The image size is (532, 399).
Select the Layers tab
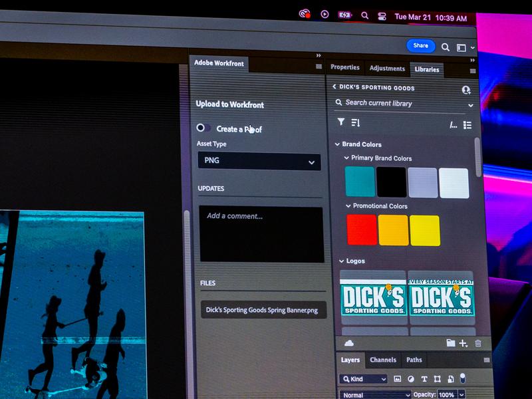[x=350, y=360]
